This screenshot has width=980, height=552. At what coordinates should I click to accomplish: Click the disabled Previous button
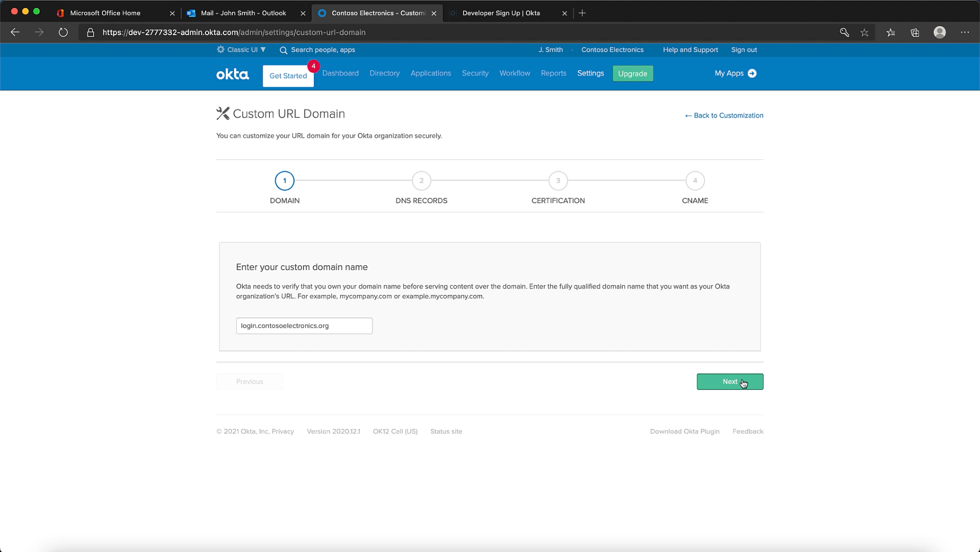click(x=249, y=382)
